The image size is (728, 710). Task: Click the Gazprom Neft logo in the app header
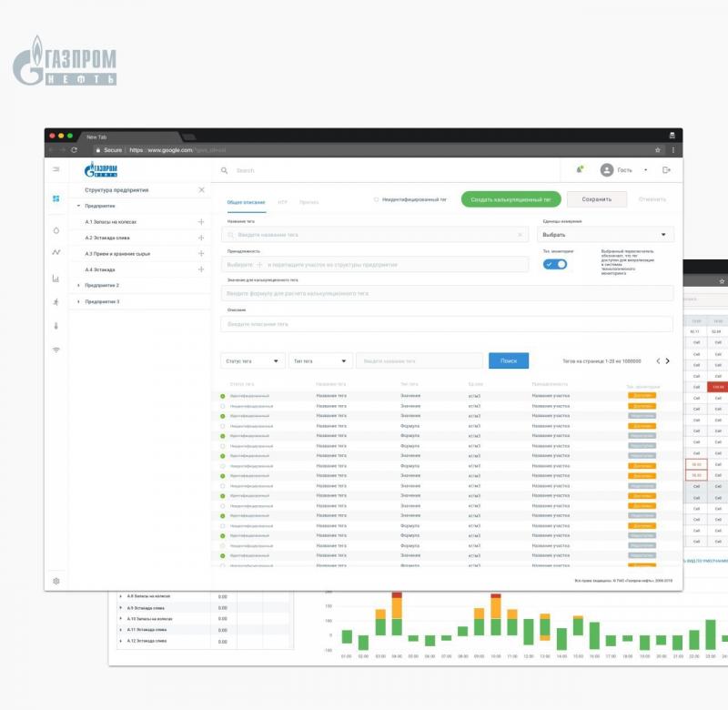101,169
